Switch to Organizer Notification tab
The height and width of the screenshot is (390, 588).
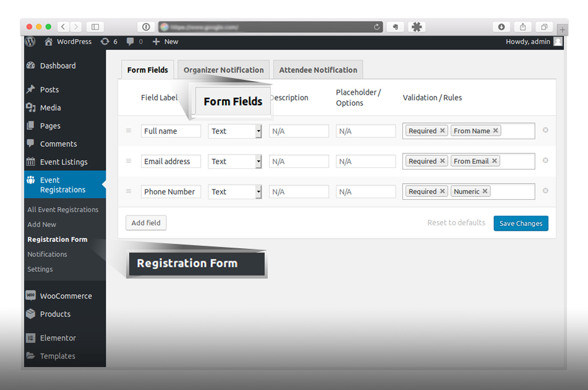click(x=223, y=70)
